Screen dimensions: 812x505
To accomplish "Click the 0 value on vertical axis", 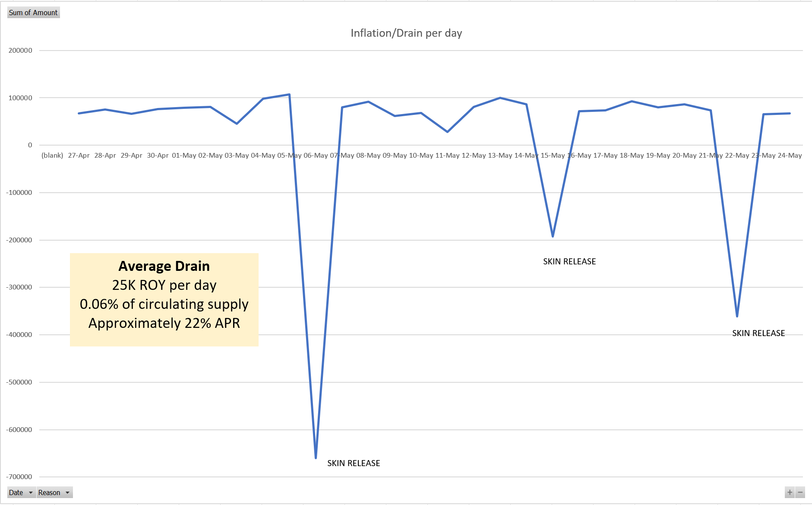I will pos(30,145).
